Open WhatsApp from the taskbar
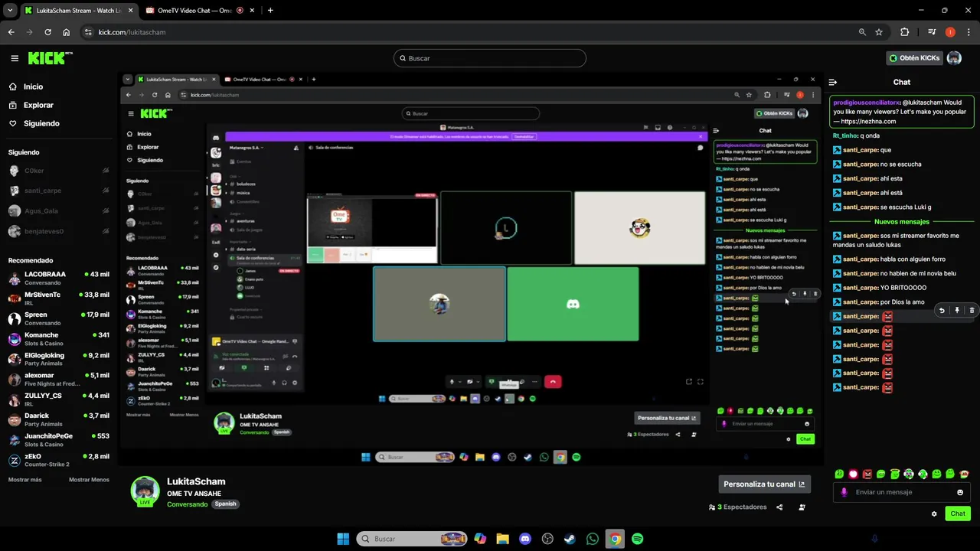 tap(593, 539)
